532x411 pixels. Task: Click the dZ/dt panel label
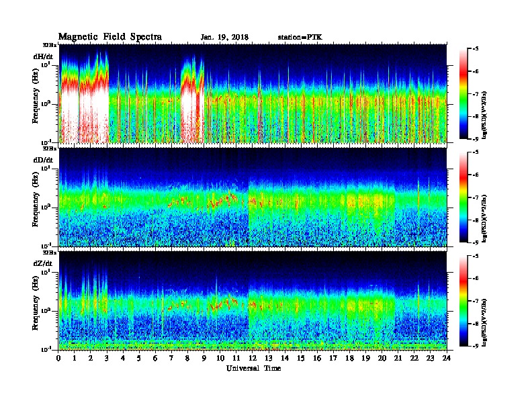click(43, 263)
